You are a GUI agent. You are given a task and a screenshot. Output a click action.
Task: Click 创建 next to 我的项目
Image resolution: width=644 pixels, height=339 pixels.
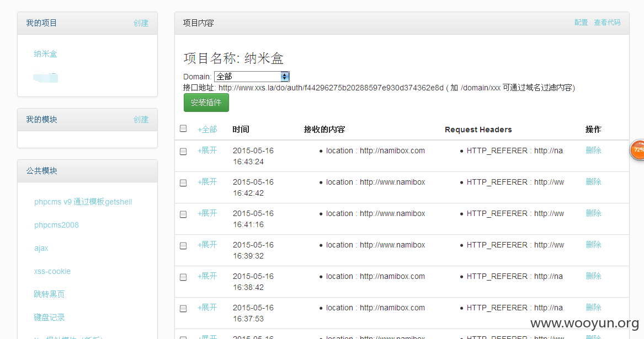coord(141,23)
